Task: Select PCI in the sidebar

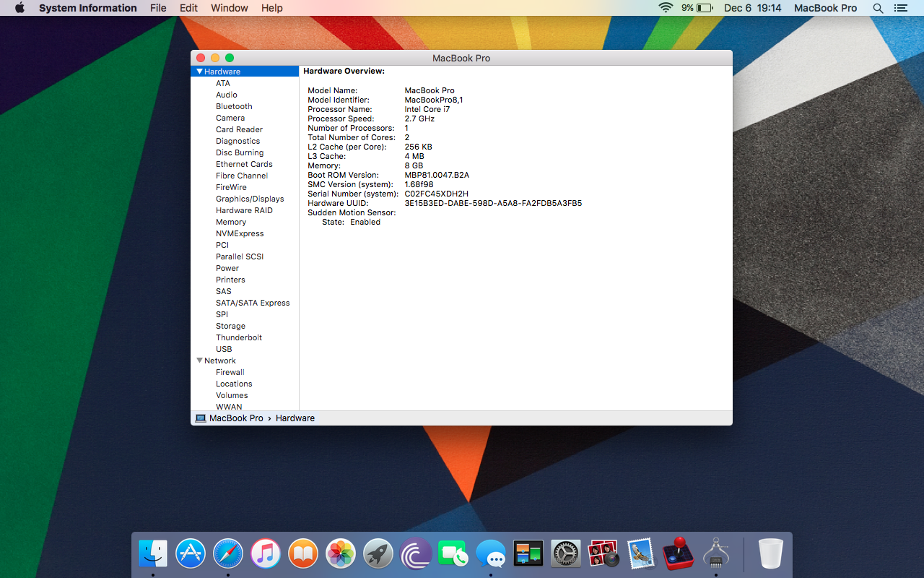Action: click(222, 245)
